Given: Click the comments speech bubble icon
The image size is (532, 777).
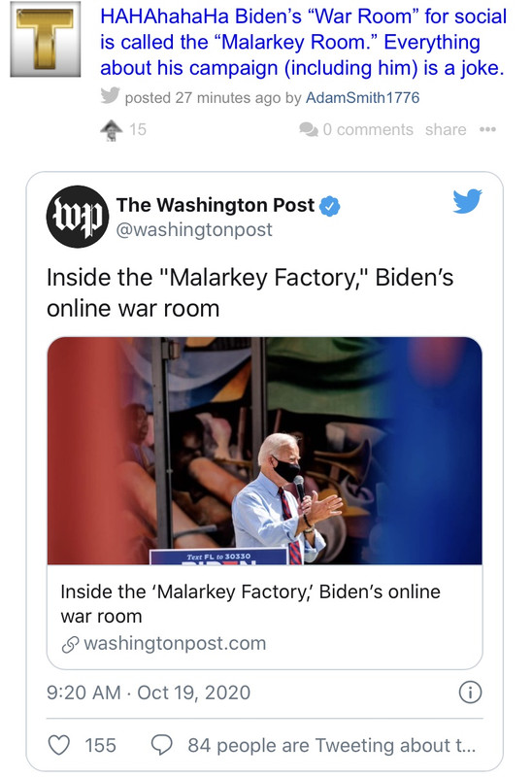Looking at the screenshot, I should point(309,129).
